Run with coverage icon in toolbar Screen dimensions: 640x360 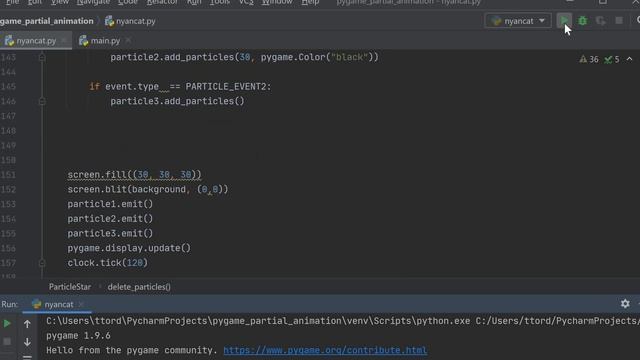[x=600, y=21]
